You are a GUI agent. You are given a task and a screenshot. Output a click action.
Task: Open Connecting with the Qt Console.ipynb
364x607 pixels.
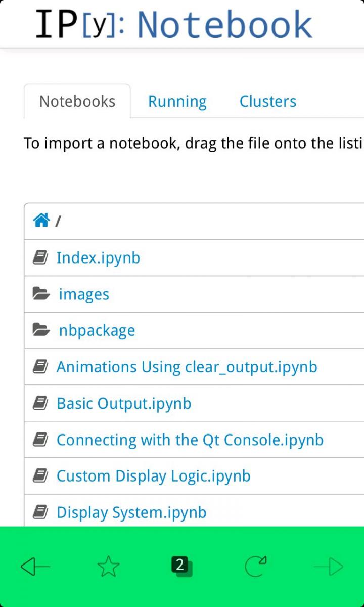click(x=190, y=440)
